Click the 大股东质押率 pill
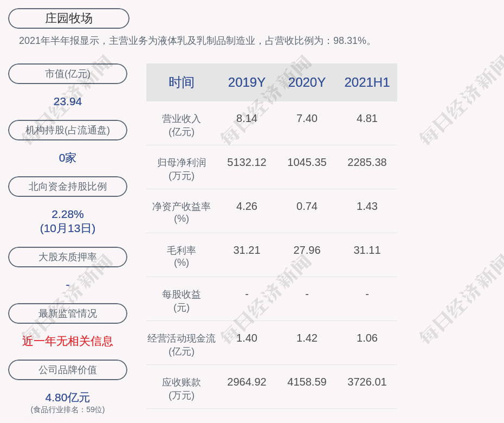 68,257
